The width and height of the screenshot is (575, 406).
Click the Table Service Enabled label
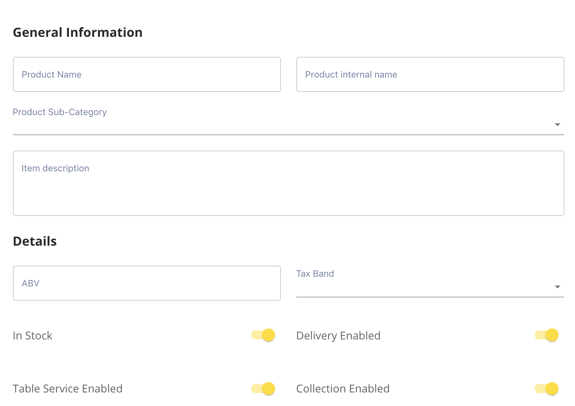68,389
